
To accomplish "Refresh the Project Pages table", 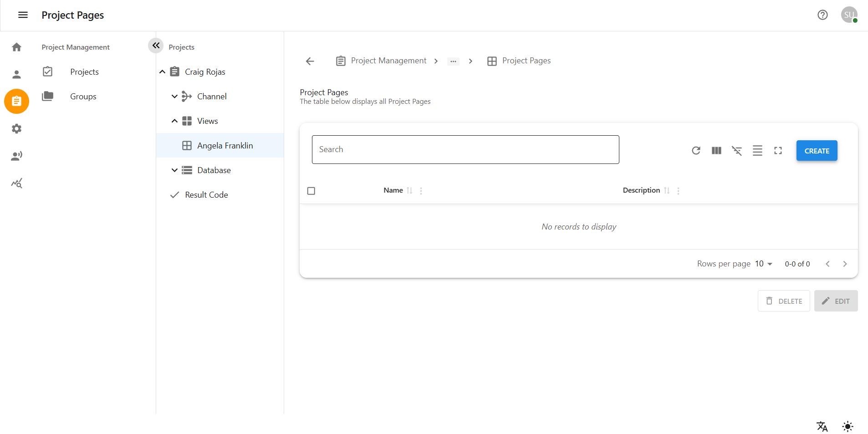I will click(696, 150).
